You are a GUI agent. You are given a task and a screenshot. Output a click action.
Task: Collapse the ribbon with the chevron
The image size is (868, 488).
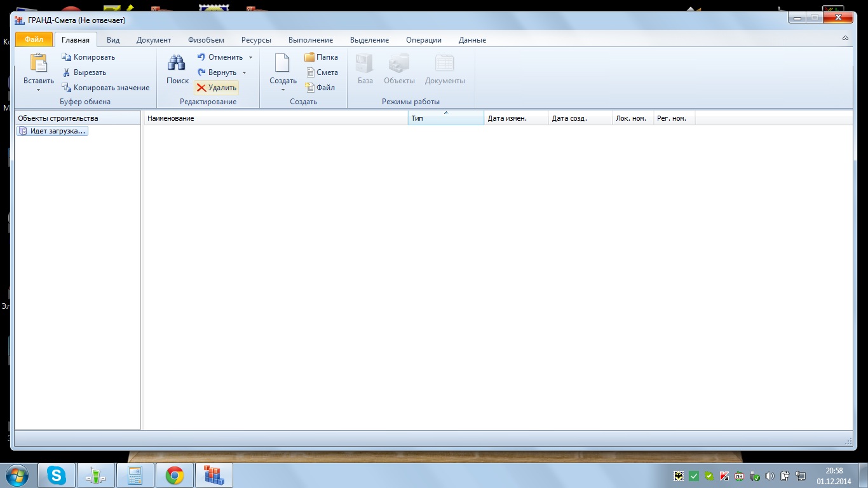[x=845, y=39]
